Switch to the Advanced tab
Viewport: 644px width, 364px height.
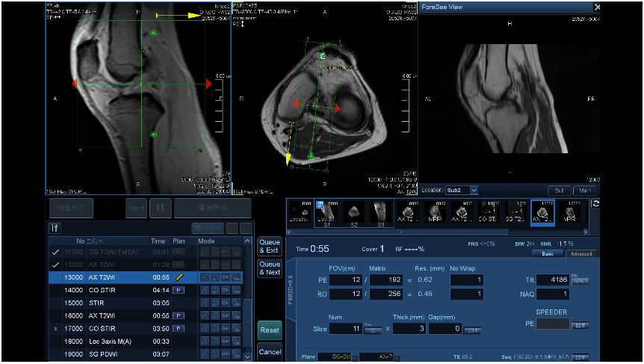[x=580, y=253]
